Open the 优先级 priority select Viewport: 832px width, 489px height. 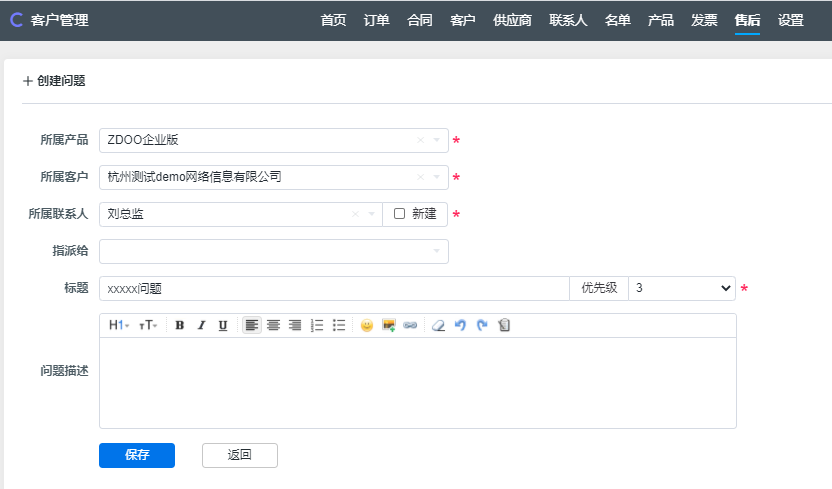click(681, 288)
